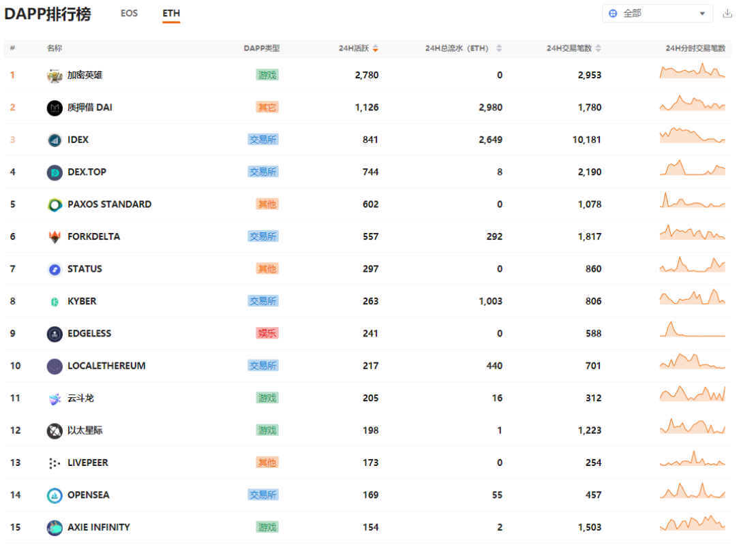
Task: Open the AXIE INFINITY name link
Action: click(x=99, y=527)
